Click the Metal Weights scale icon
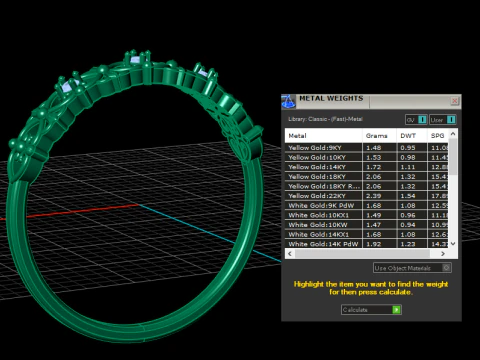480x360 pixels. tap(288, 101)
